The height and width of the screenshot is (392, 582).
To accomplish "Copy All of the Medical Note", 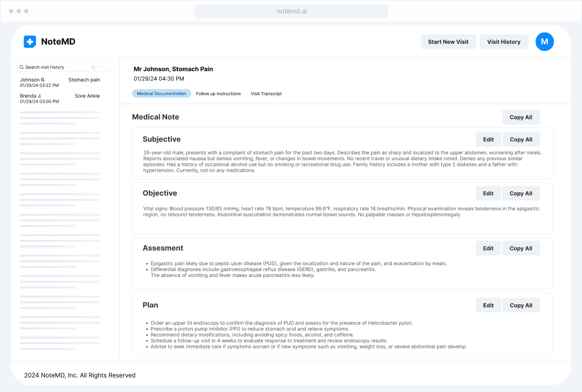I will [x=520, y=117].
